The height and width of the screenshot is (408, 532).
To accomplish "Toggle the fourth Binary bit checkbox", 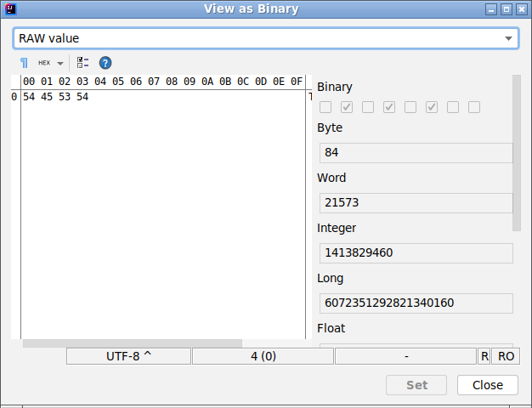I will click(x=389, y=107).
